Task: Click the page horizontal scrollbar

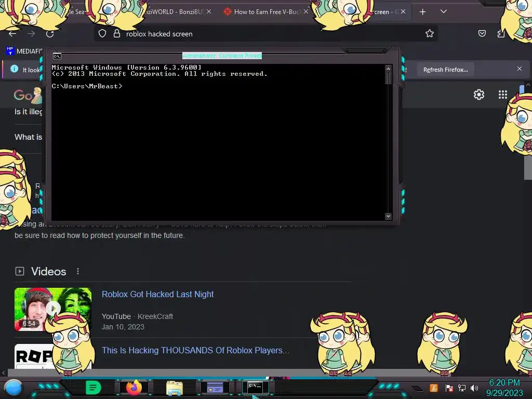Action: 228,373
